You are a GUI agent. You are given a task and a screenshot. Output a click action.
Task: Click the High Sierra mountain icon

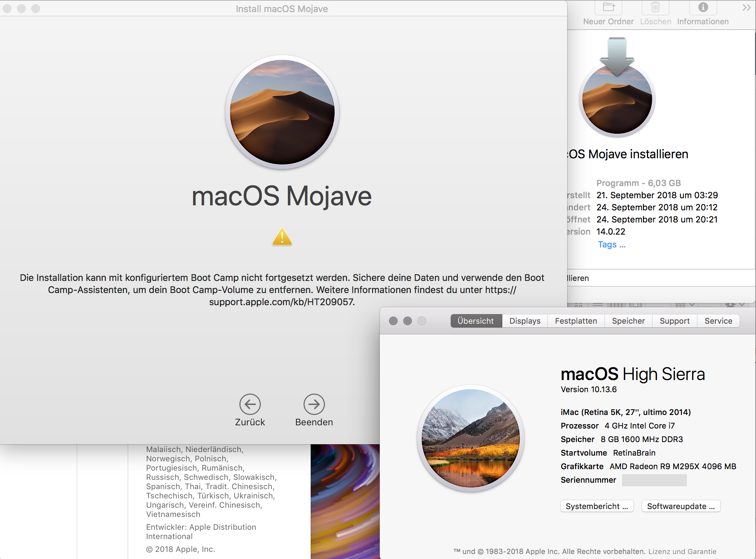pos(471,438)
